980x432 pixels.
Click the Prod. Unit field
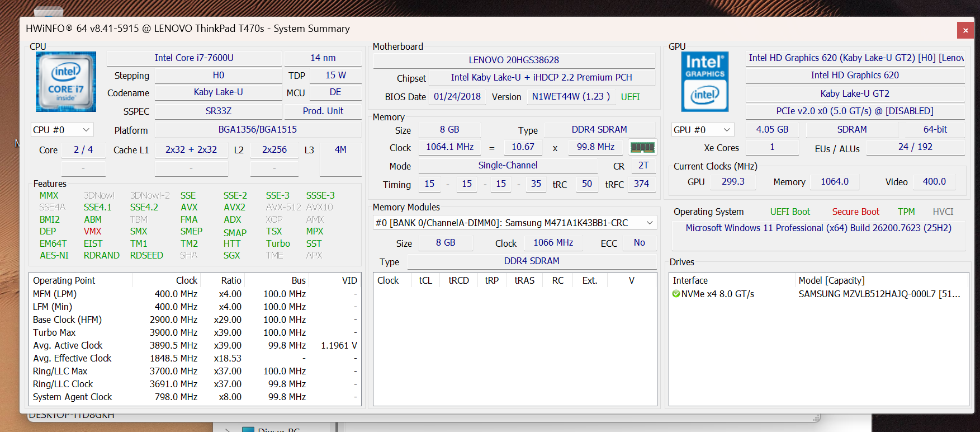(323, 111)
